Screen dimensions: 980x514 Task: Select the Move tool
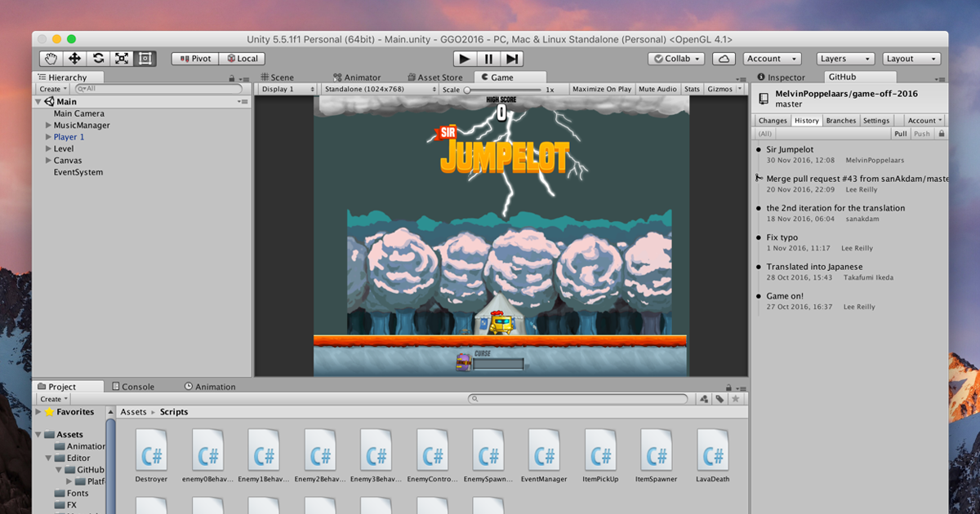pyautogui.click(x=73, y=58)
